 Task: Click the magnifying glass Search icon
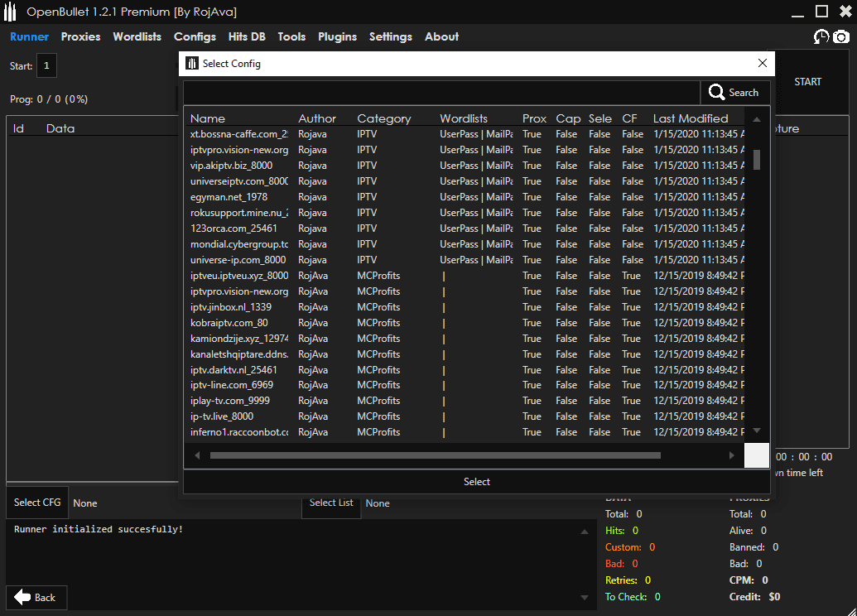[x=717, y=93]
